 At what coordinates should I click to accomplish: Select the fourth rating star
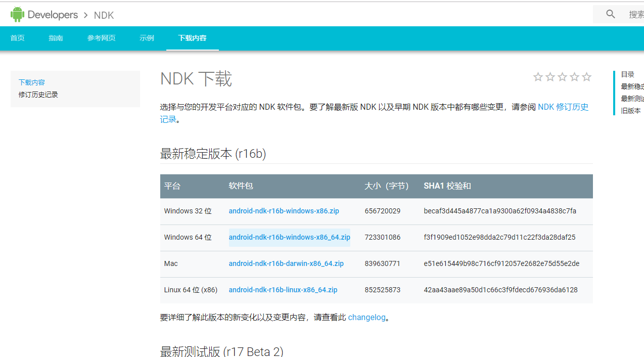click(574, 77)
